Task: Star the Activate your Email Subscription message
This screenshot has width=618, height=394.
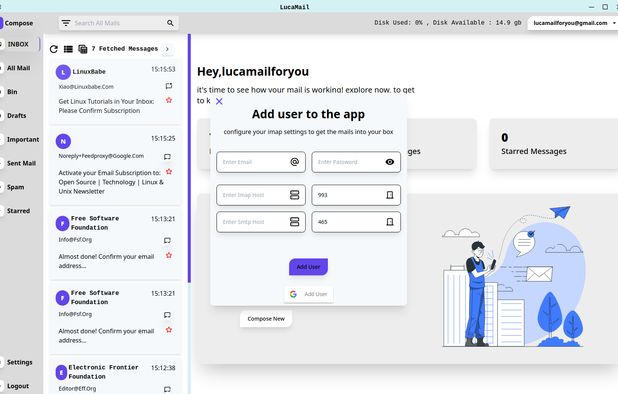Action: point(169,172)
